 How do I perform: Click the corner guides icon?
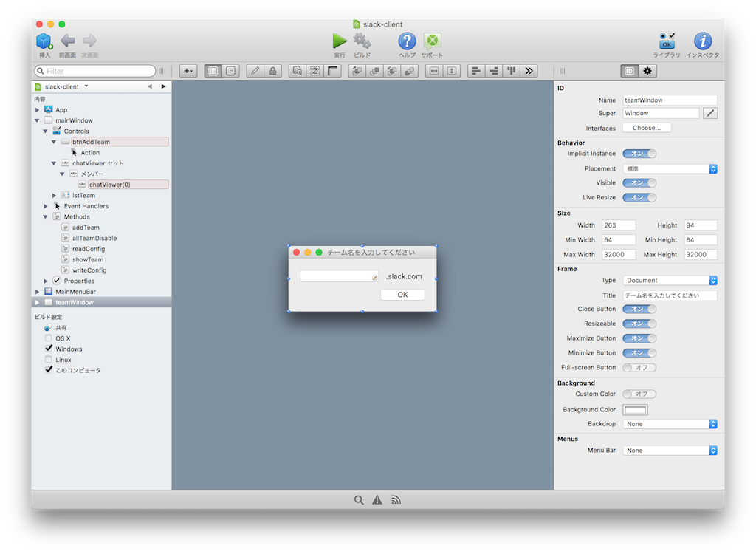[332, 71]
